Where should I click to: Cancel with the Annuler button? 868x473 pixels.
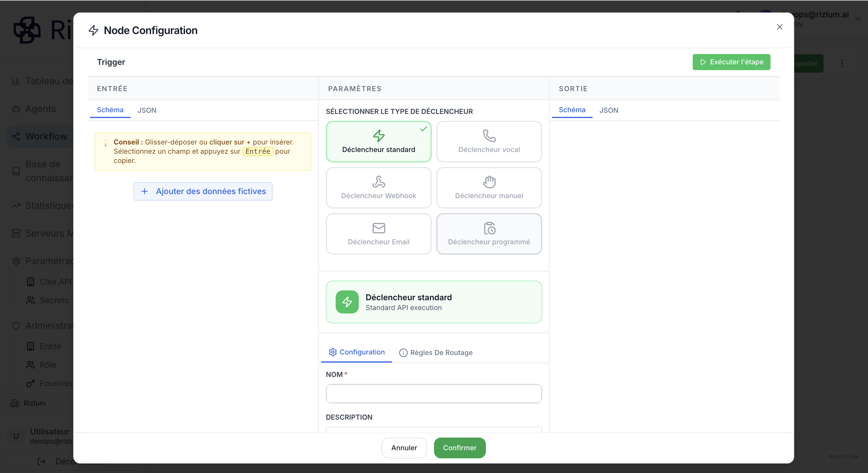404,448
